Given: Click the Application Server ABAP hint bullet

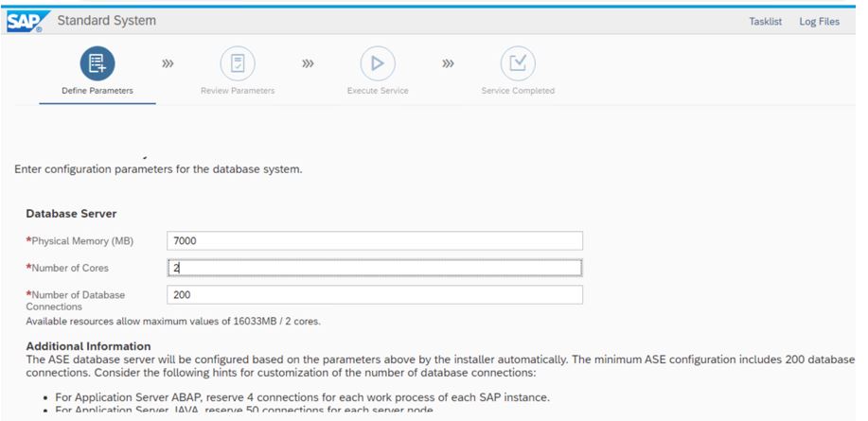Looking at the screenshot, I should click(303, 397).
